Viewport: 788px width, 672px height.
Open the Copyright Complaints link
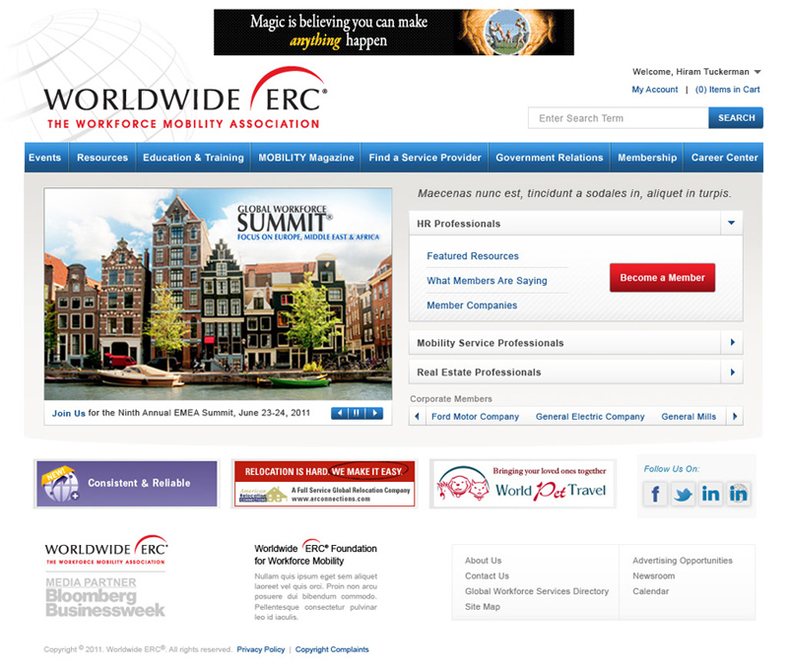coord(332,649)
